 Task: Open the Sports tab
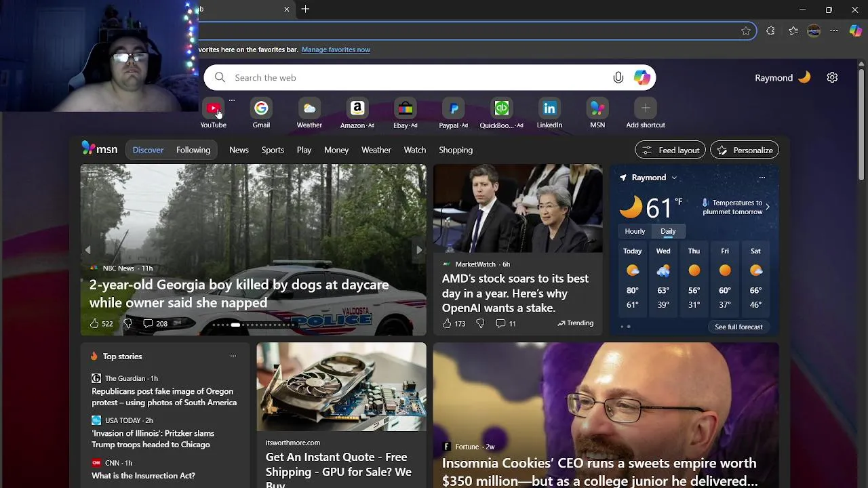[273, 150]
